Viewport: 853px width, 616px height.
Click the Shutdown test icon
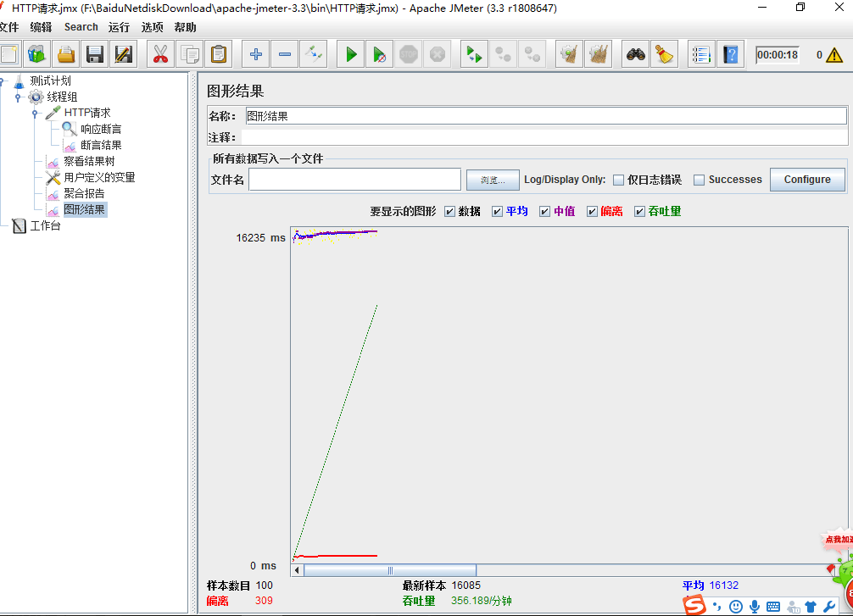point(438,54)
